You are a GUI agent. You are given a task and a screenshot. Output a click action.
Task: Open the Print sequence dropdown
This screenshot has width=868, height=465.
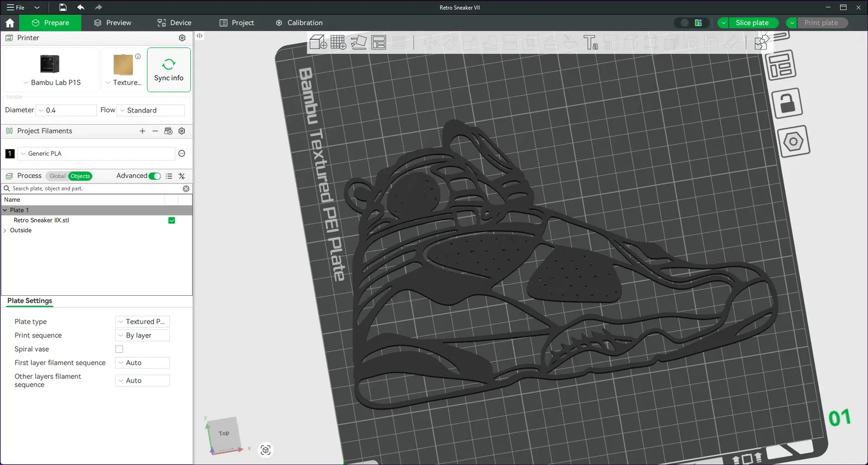pos(143,336)
